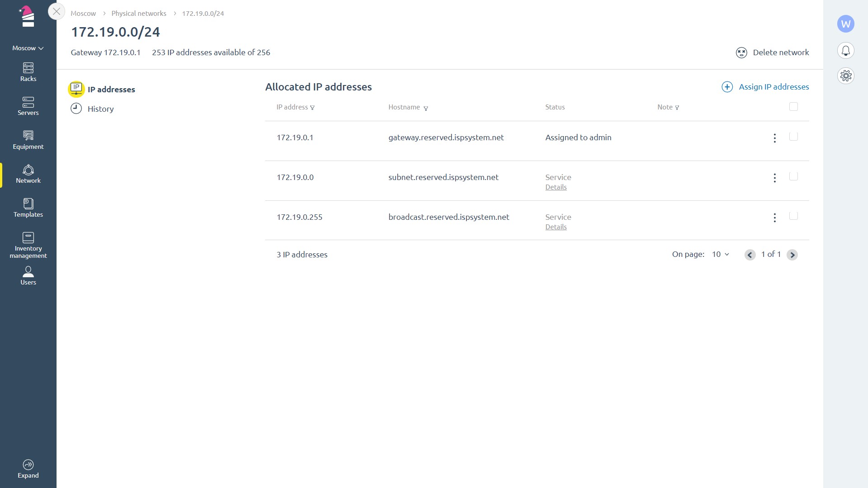This screenshot has width=868, height=488.
Task: Open actions menu for 172.19.0.1
Action: [774, 138]
